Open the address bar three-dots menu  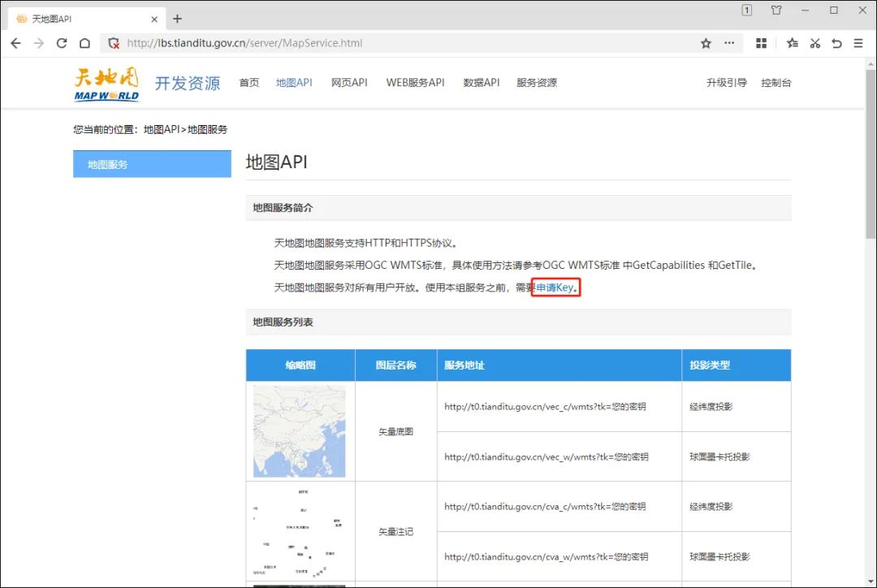(x=728, y=43)
